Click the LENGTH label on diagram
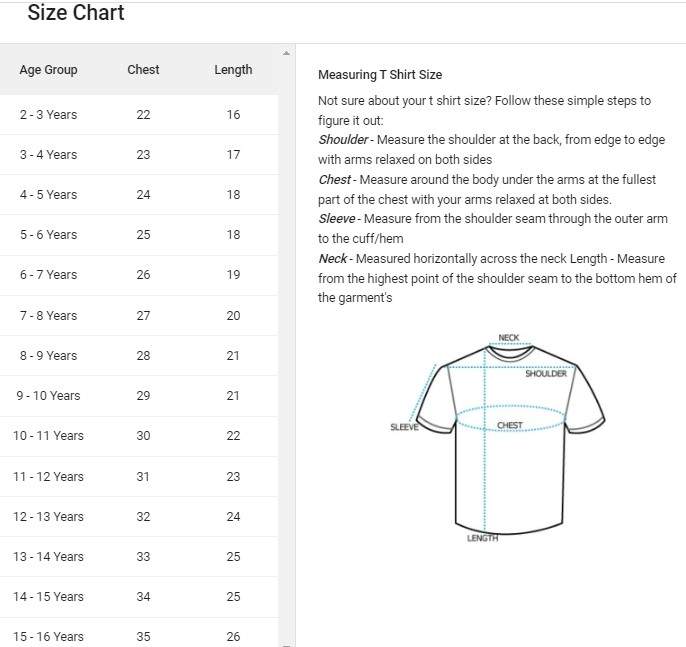The height and width of the screenshot is (647, 686). tap(482, 538)
